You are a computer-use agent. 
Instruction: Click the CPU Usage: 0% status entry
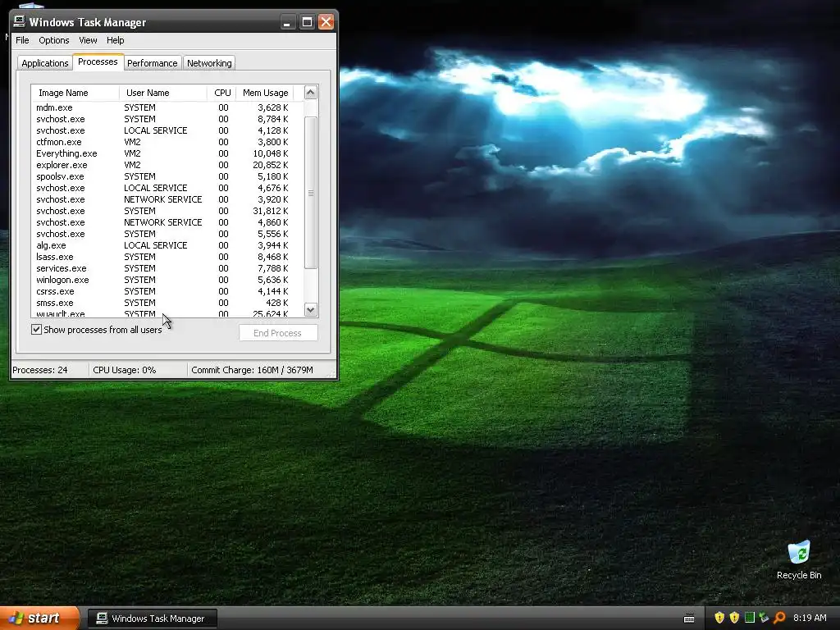coord(125,370)
